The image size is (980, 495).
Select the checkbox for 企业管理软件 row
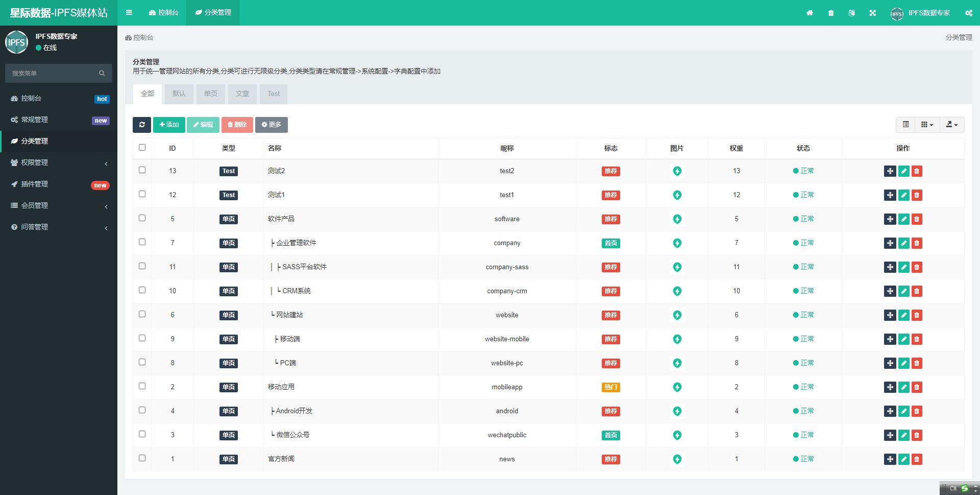tap(142, 242)
